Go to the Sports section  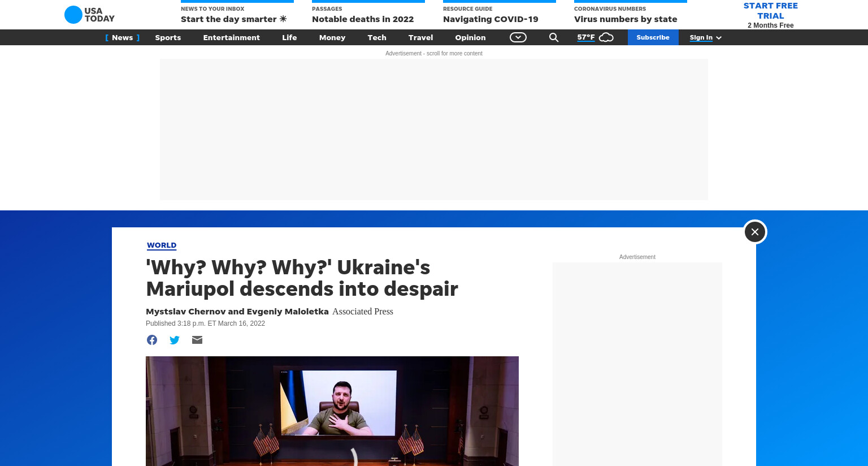click(x=168, y=37)
